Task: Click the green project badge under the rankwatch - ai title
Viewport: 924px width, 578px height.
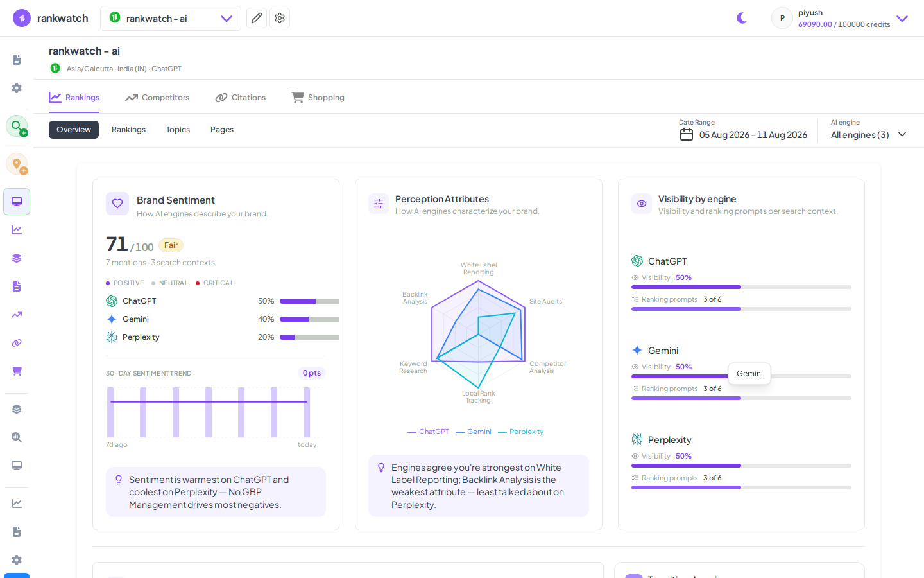Action: tap(55, 68)
